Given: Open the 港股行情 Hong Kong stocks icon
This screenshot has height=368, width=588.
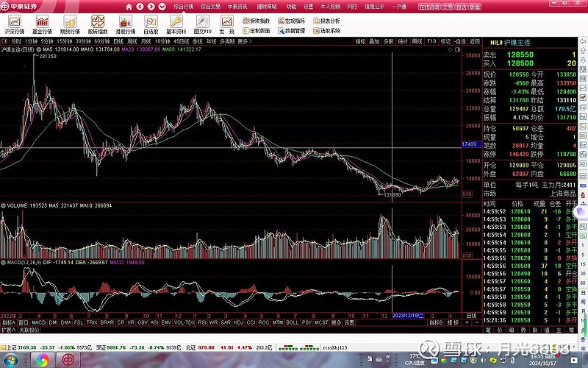Looking at the screenshot, I should click(126, 26).
